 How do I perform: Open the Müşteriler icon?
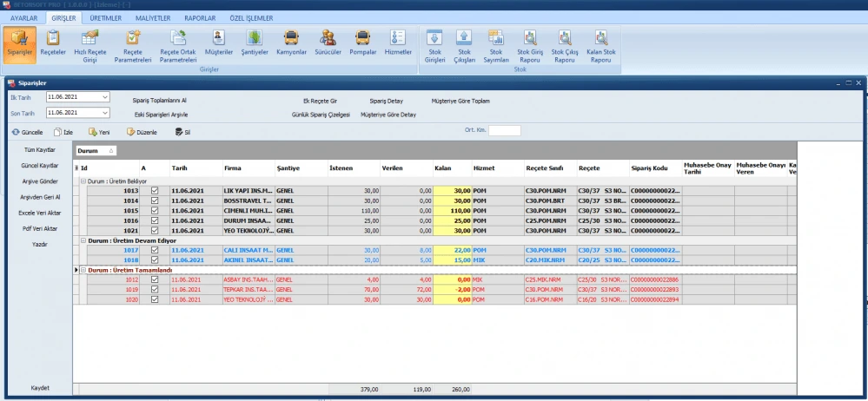coord(219,42)
